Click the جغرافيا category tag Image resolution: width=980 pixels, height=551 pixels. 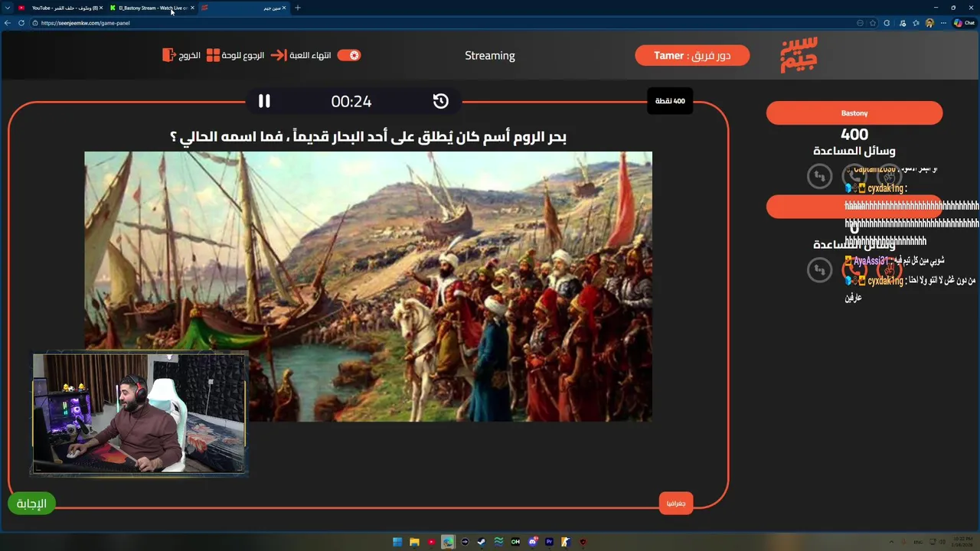pyautogui.click(x=676, y=503)
